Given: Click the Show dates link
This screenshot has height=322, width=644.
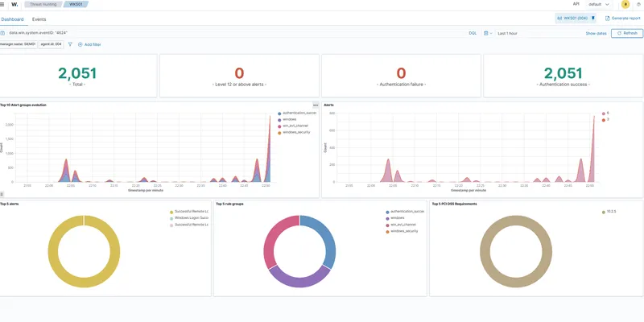Looking at the screenshot, I should click(596, 33).
